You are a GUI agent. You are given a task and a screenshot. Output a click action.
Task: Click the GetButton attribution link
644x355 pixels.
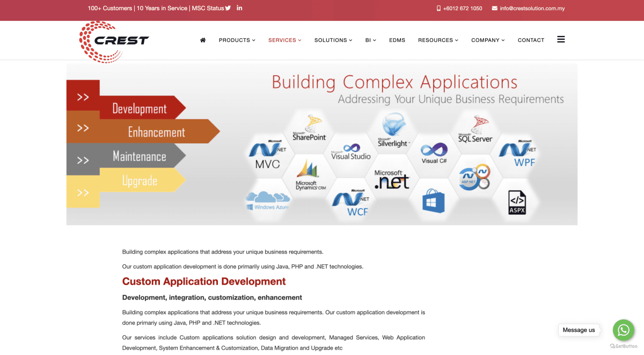624,346
